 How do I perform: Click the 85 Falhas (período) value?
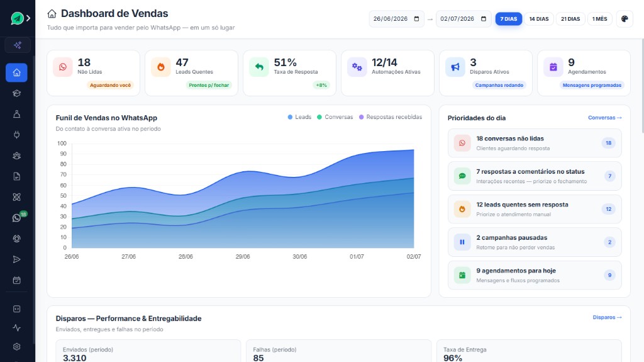click(258, 358)
